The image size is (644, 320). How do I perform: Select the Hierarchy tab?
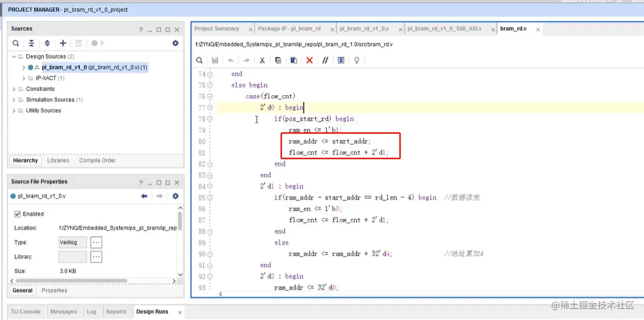pos(25,160)
